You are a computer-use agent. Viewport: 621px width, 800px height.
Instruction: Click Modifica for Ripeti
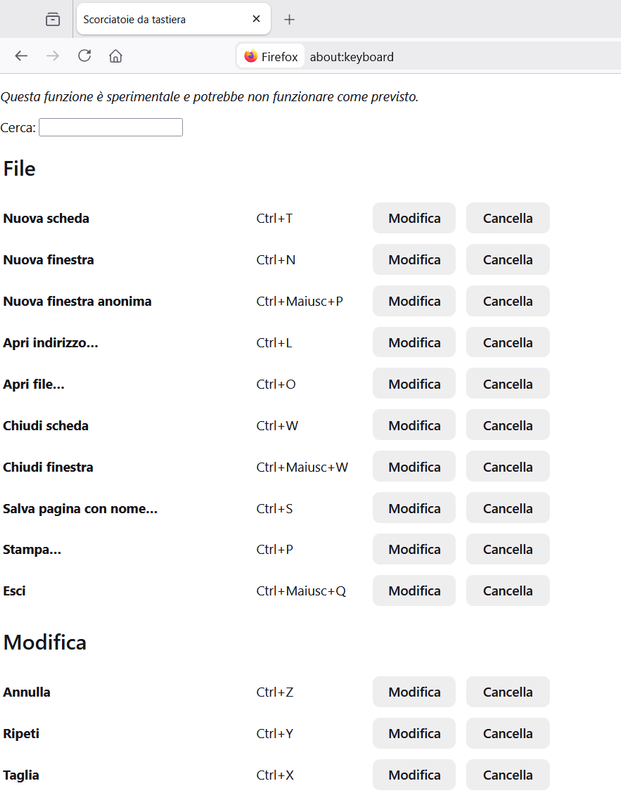point(413,733)
